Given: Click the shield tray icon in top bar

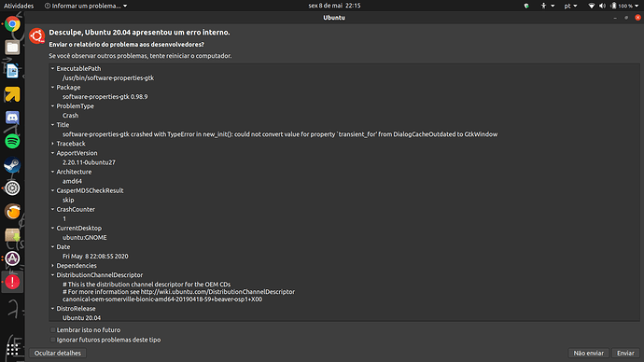Looking at the screenshot, I should [x=526, y=6].
